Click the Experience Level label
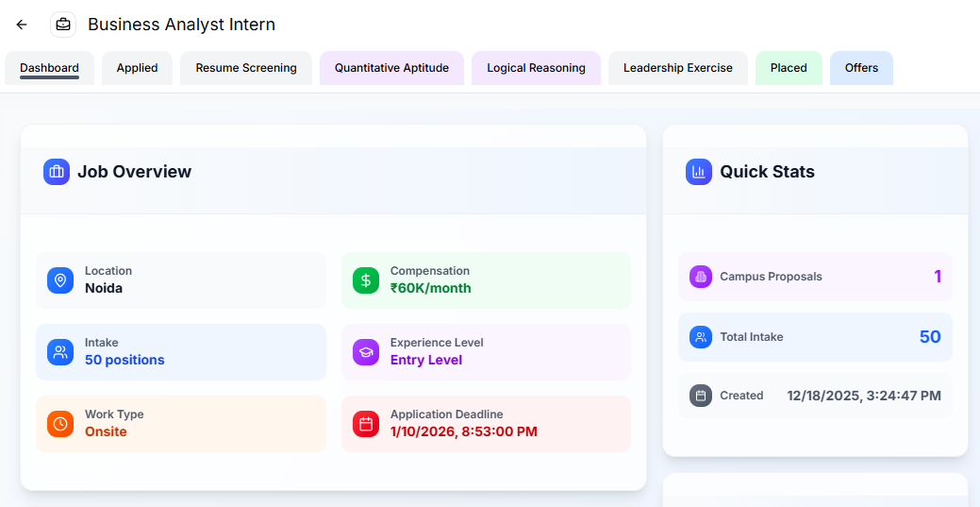The height and width of the screenshot is (507, 980). [437, 343]
